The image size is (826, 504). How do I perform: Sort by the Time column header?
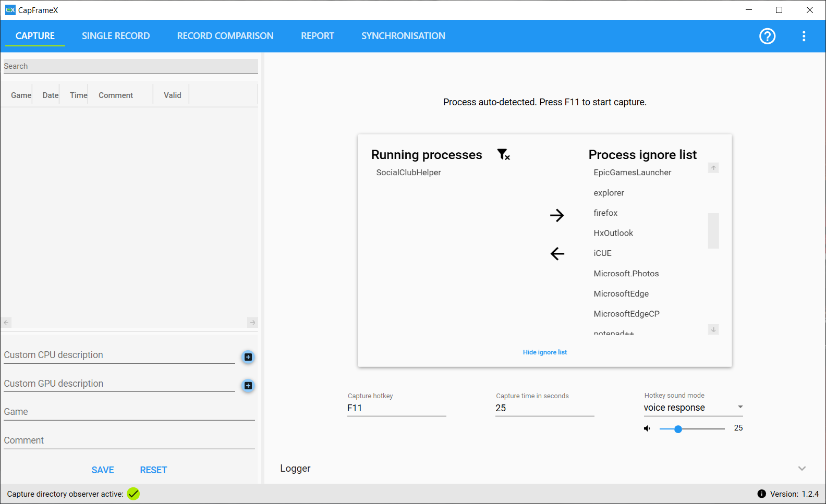[79, 95]
